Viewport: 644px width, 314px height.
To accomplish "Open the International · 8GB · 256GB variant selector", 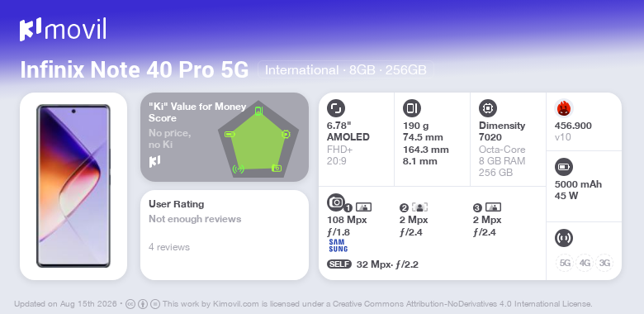I will pos(346,70).
